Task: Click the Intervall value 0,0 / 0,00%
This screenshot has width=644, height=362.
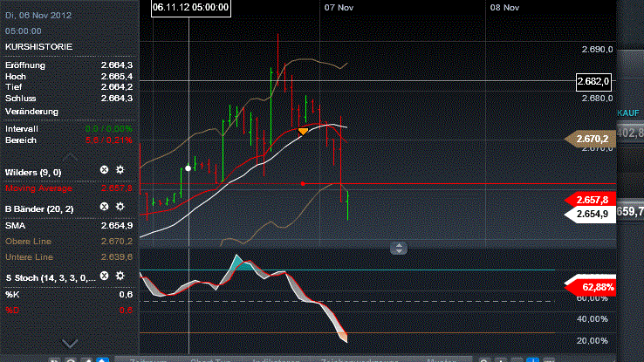Action: [109, 129]
